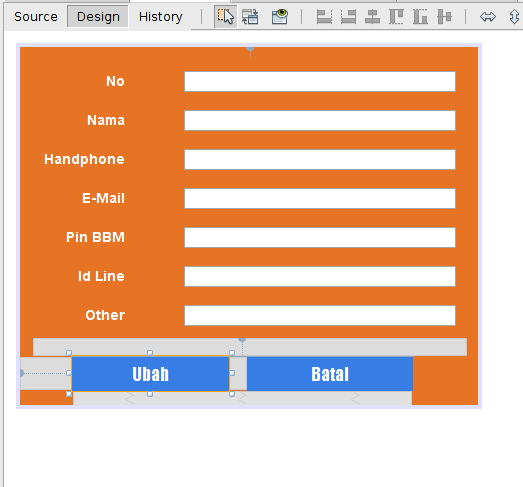The image size is (523, 487).
Task: Open the History view tab
Action: pos(160,17)
